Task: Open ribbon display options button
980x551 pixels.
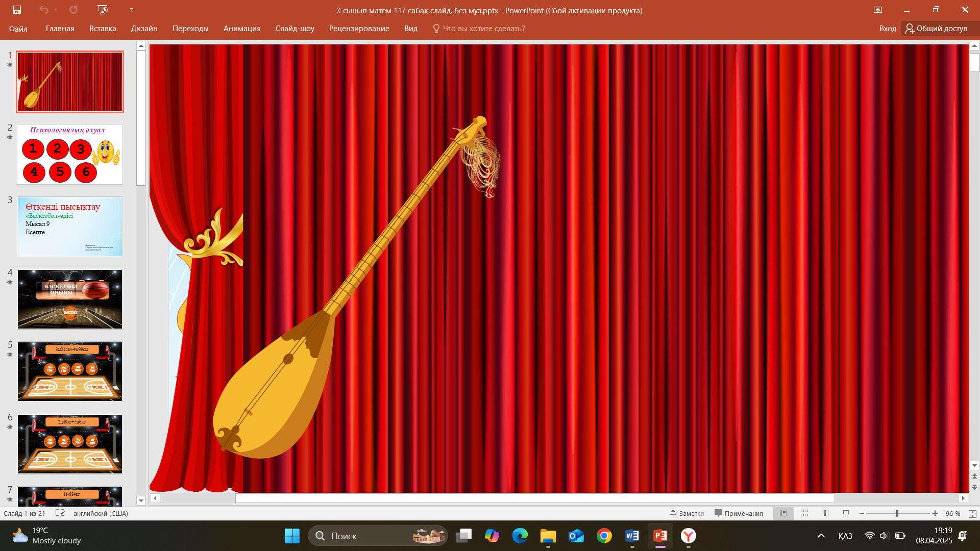Action: click(877, 10)
